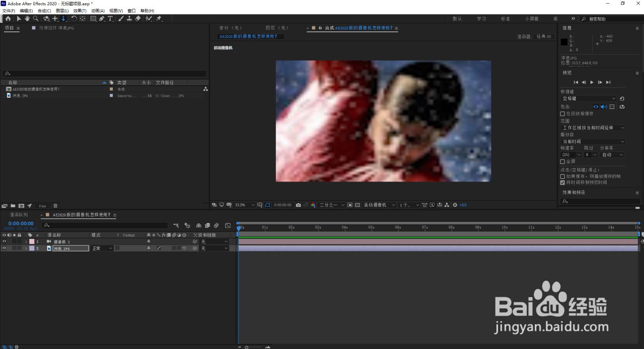Create a new folder in Project panel
The image size is (644, 349).
(13, 206)
